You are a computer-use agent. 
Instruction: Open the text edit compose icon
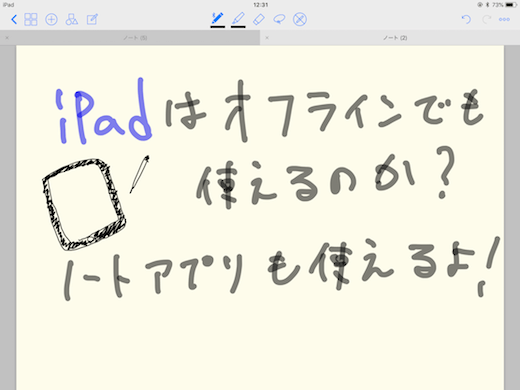pyautogui.click(x=92, y=19)
